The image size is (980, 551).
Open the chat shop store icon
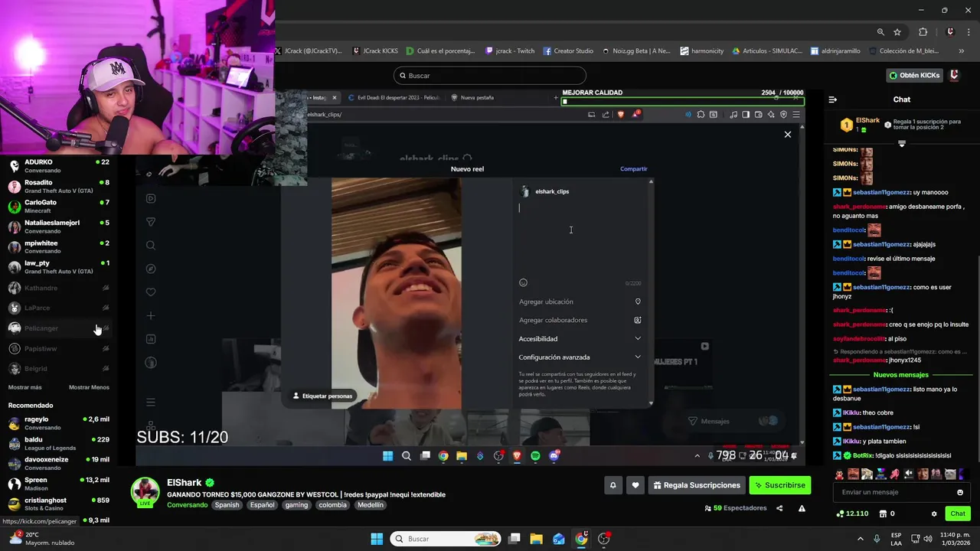[x=883, y=514]
